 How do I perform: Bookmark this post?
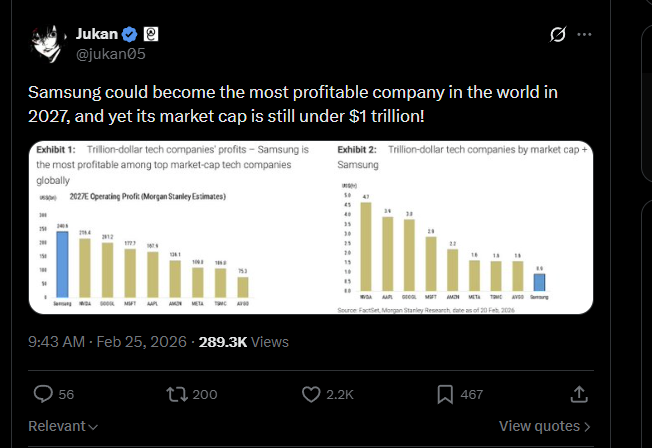[x=445, y=394]
